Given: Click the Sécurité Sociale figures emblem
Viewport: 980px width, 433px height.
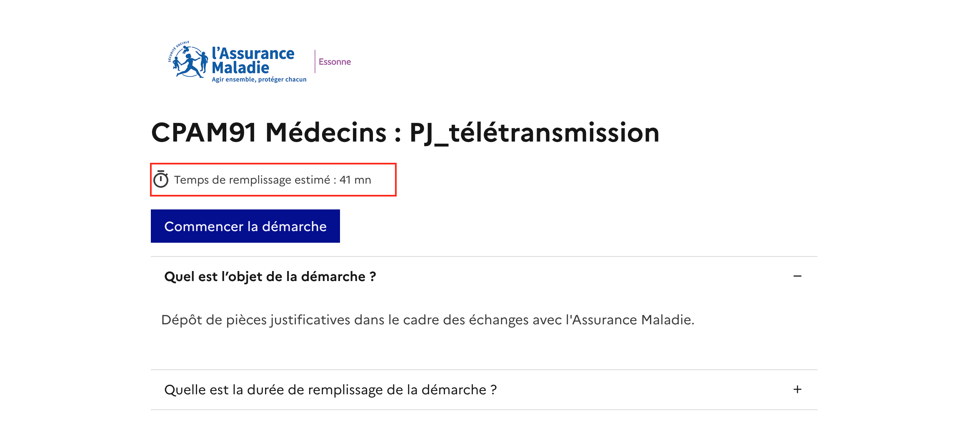Looking at the screenshot, I should click(x=187, y=60).
